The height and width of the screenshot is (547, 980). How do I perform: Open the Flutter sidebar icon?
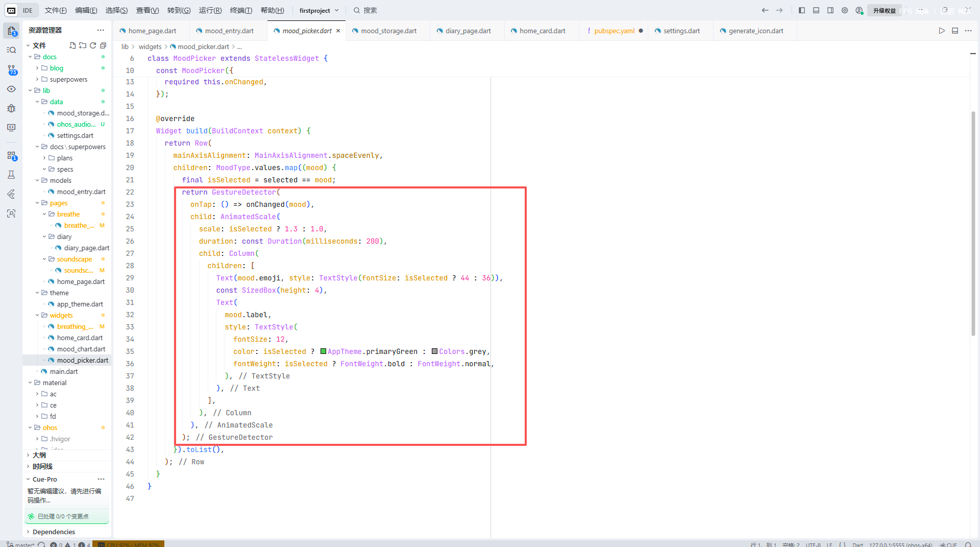coord(11,194)
